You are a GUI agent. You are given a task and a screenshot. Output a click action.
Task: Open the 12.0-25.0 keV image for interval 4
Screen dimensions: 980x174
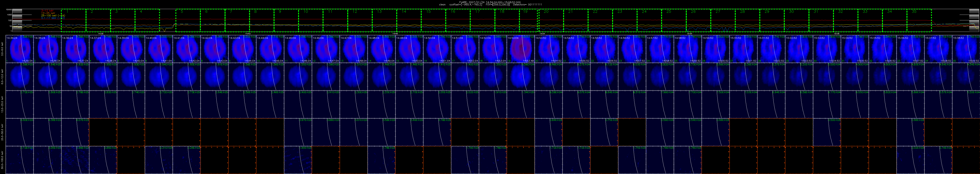103,104
